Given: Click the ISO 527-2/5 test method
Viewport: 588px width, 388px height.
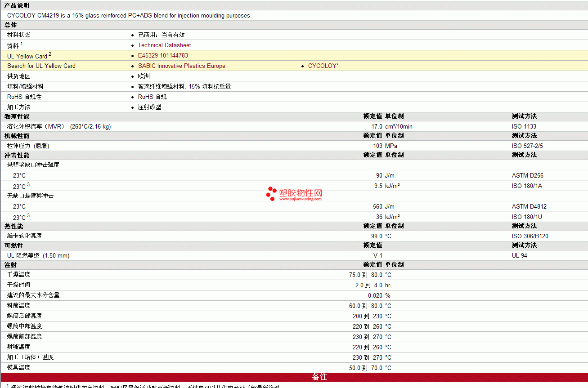Looking at the screenshot, I should coord(527,146).
